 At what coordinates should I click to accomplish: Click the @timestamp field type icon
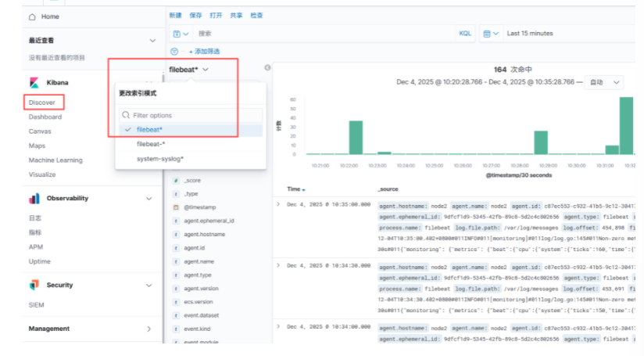[177, 207]
